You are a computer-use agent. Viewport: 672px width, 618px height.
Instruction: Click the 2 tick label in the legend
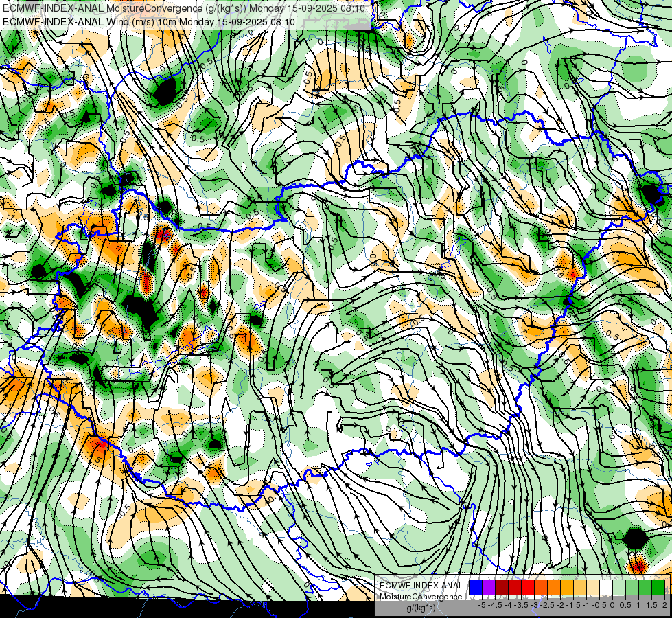[x=664, y=605]
